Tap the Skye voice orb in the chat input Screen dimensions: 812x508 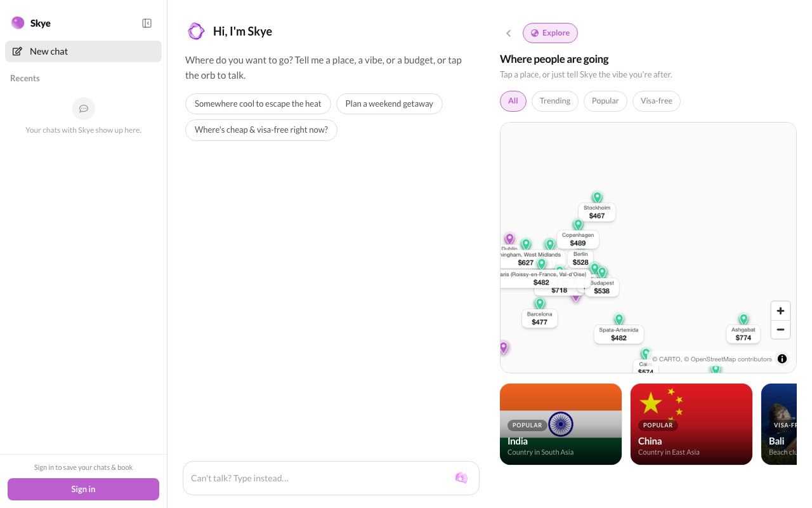[461, 478]
